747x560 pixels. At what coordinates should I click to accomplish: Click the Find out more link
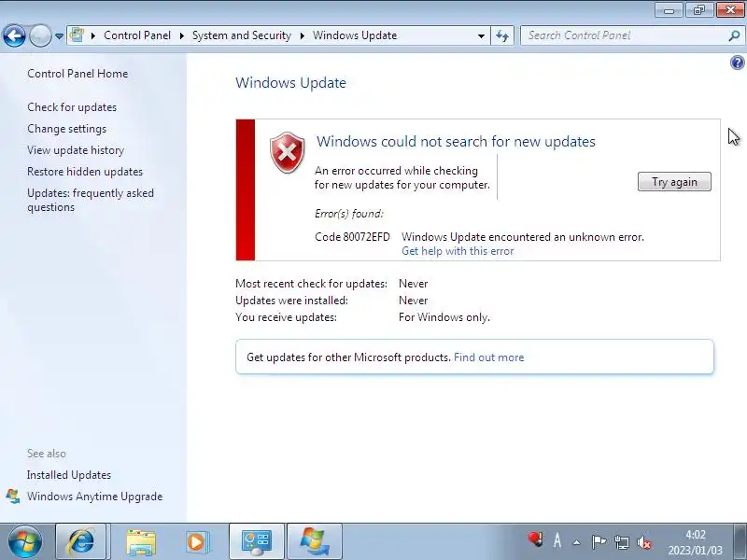pyautogui.click(x=488, y=357)
